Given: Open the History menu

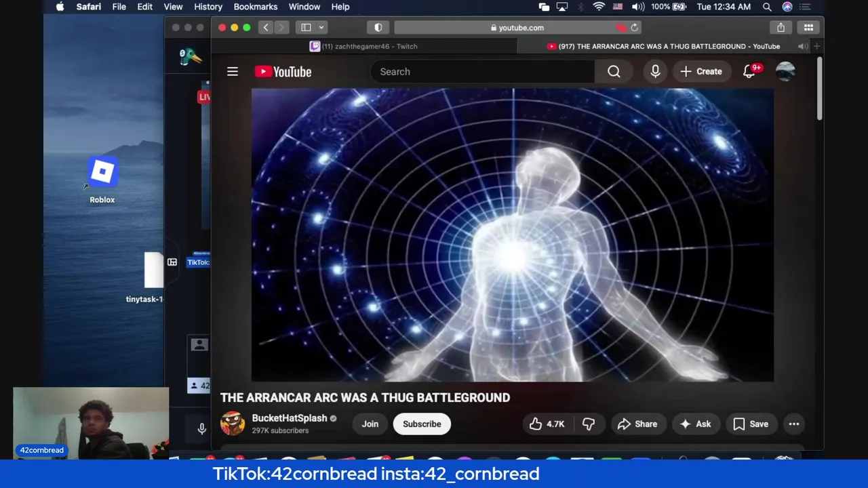Looking at the screenshot, I should (x=208, y=7).
